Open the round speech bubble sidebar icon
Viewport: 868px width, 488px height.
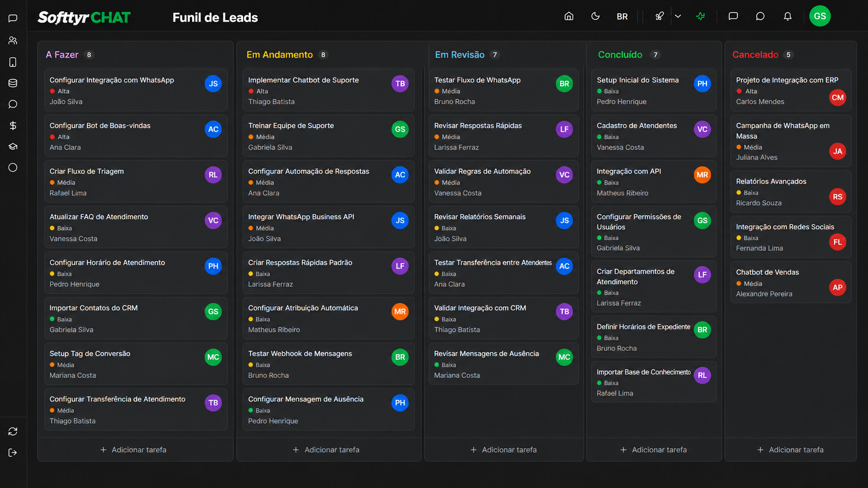click(x=13, y=104)
